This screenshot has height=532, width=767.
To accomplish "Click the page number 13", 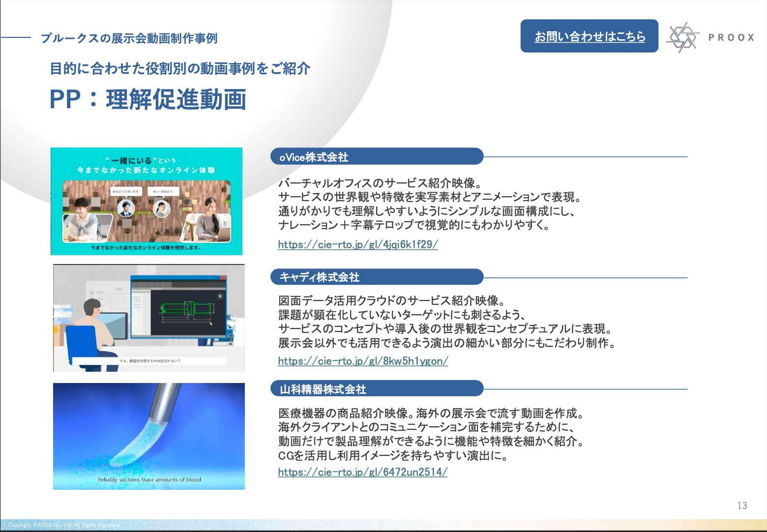I will 742,505.
